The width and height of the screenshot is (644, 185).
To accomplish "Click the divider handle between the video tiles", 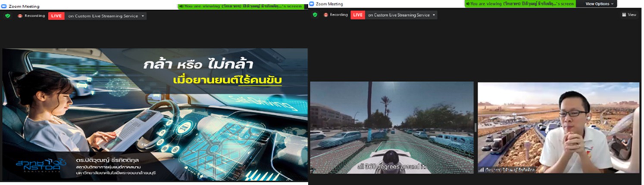I will pyautogui.click(x=475, y=128).
